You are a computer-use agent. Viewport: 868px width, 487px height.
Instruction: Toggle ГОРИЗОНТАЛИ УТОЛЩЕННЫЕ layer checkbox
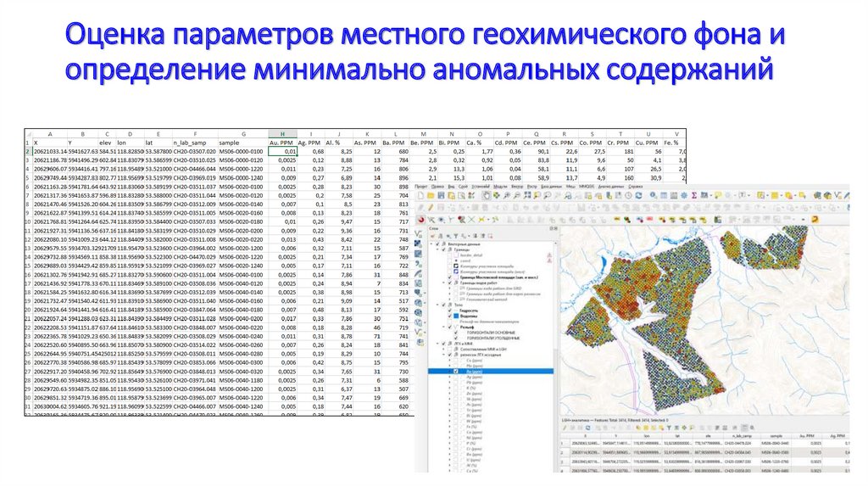tap(455, 338)
